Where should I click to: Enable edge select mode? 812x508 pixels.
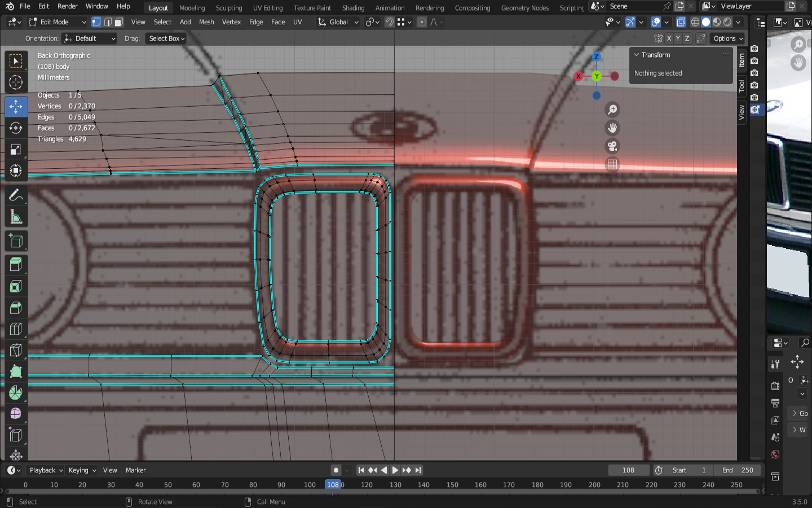(108, 22)
